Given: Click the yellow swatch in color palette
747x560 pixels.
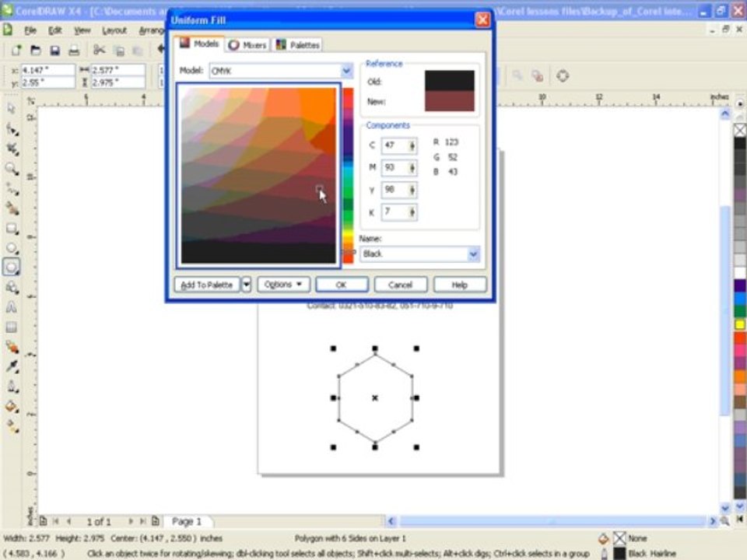Looking at the screenshot, I should click(x=739, y=325).
